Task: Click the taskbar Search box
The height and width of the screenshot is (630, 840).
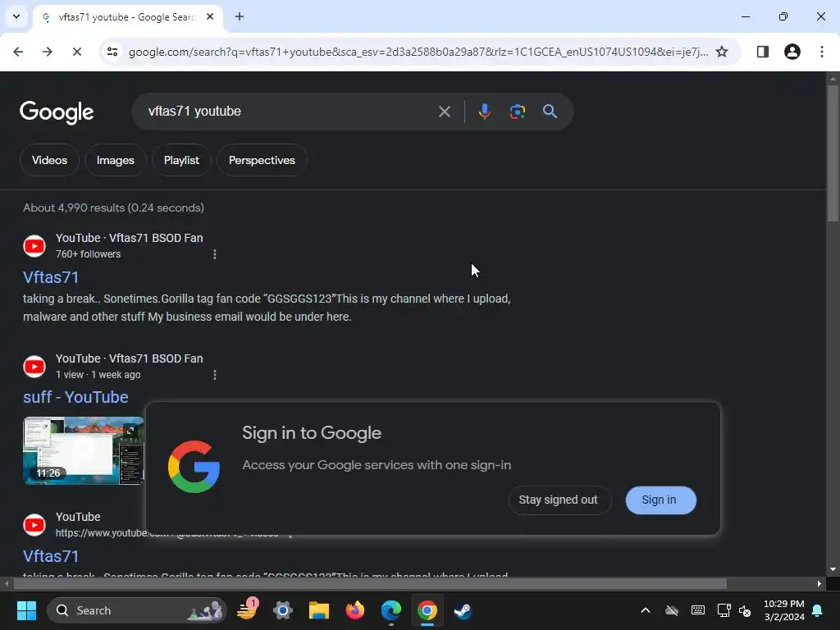Action: [137, 610]
